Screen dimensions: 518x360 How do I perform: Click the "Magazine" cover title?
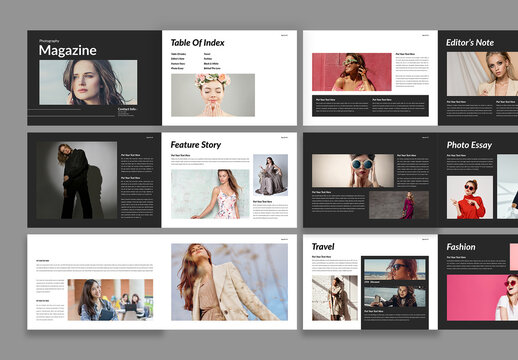pos(68,50)
